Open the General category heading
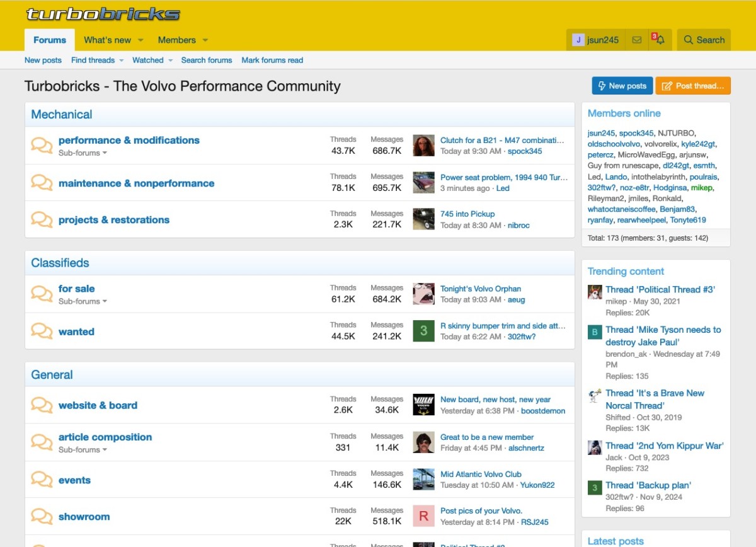The width and height of the screenshot is (756, 547). pos(52,374)
